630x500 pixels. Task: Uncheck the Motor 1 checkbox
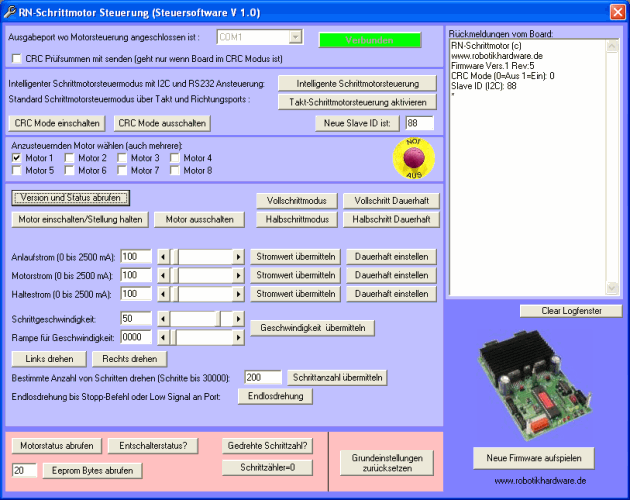coord(17,158)
